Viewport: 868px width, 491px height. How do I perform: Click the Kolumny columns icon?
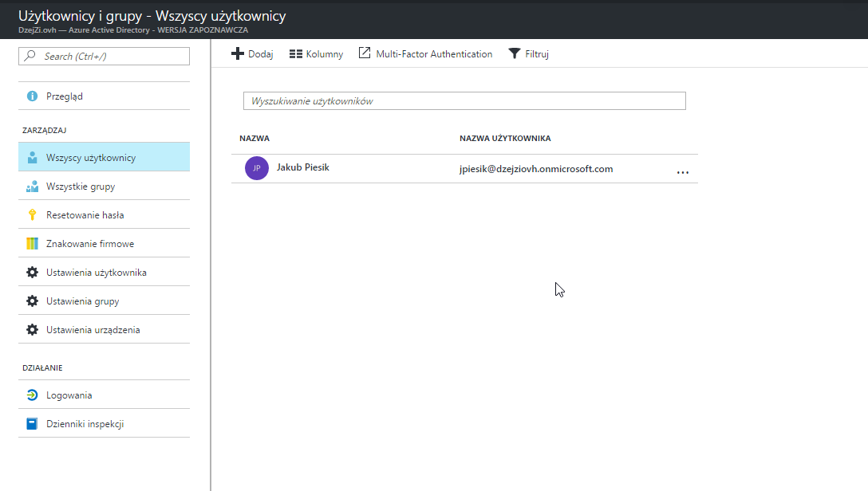click(295, 54)
